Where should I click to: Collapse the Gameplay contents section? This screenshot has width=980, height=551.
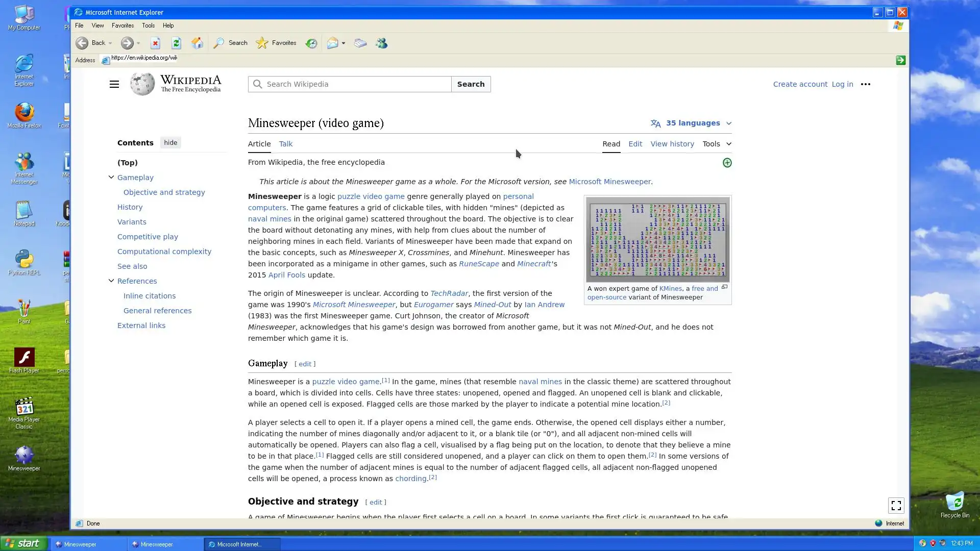point(111,178)
